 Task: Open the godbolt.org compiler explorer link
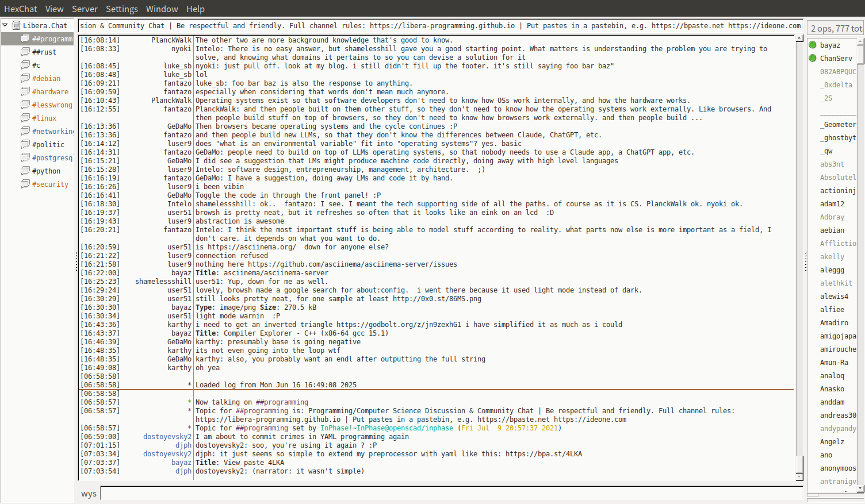(399, 325)
